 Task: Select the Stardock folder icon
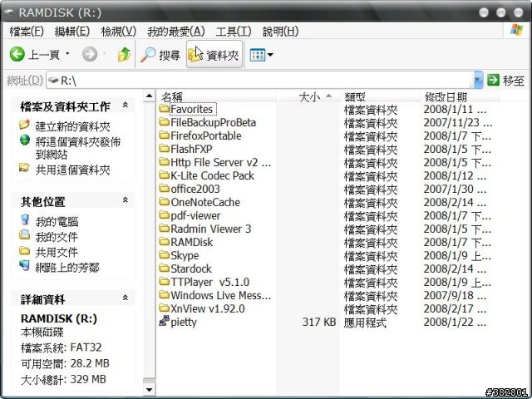165,268
